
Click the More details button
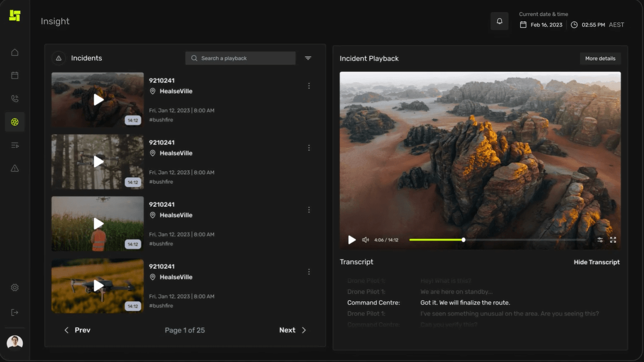point(600,59)
